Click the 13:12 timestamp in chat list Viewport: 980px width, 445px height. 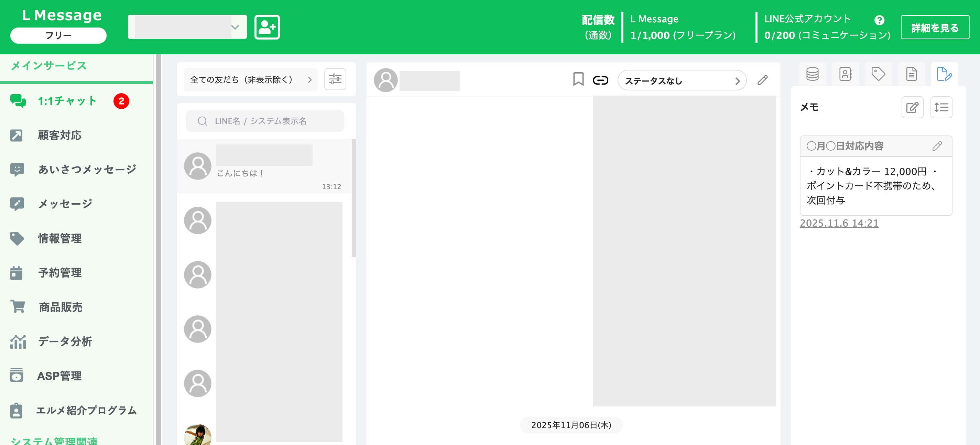coord(331,187)
